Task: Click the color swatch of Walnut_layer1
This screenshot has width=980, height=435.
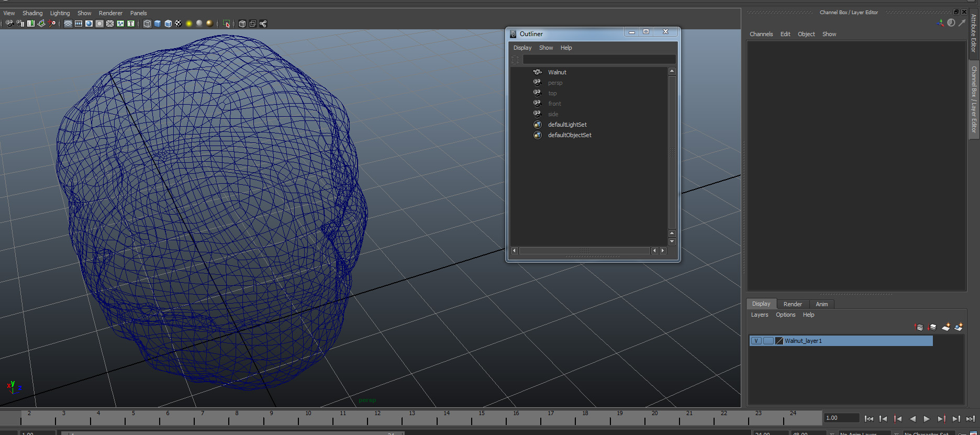Action: point(779,341)
